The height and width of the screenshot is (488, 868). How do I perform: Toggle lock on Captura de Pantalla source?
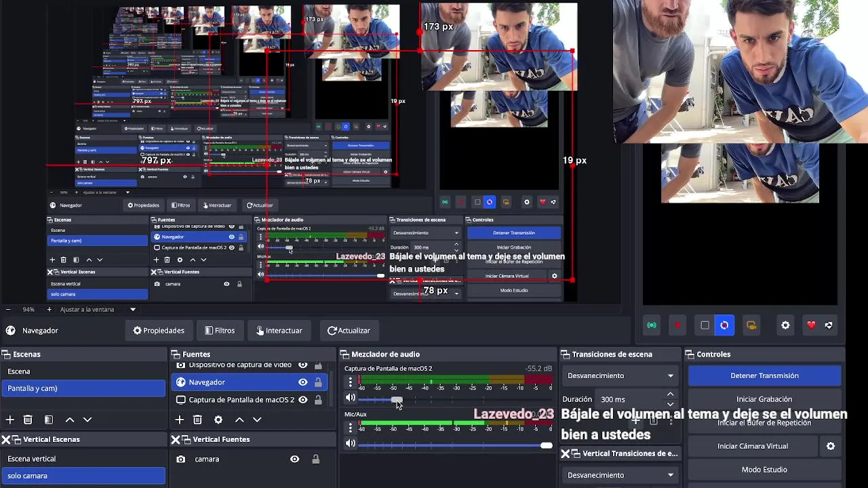click(317, 400)
